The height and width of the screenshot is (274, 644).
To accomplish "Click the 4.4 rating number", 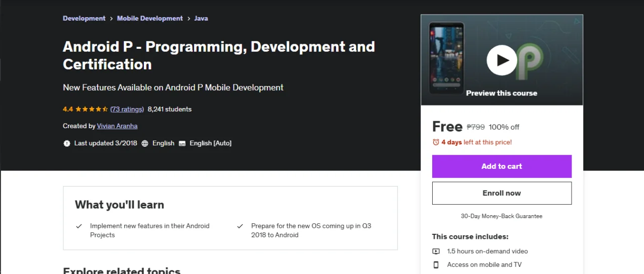I will coord(68,109).
